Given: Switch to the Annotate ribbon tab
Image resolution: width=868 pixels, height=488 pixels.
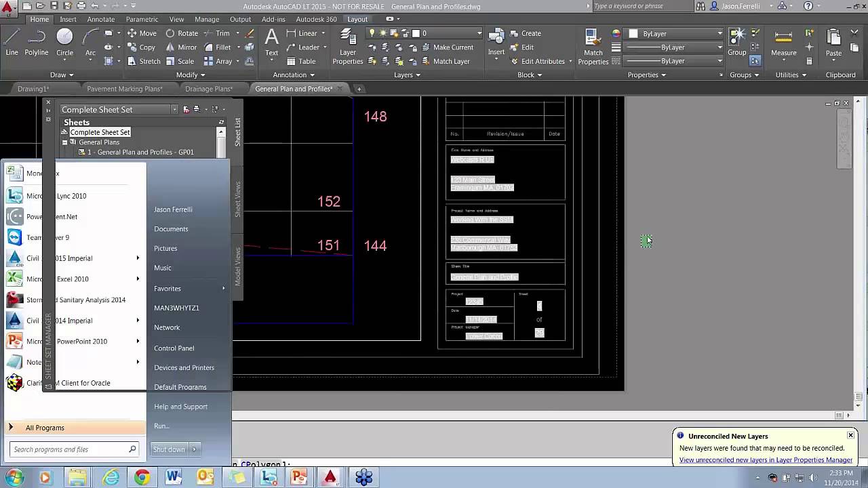Looking at the screenshot, I should pos(101,19).
